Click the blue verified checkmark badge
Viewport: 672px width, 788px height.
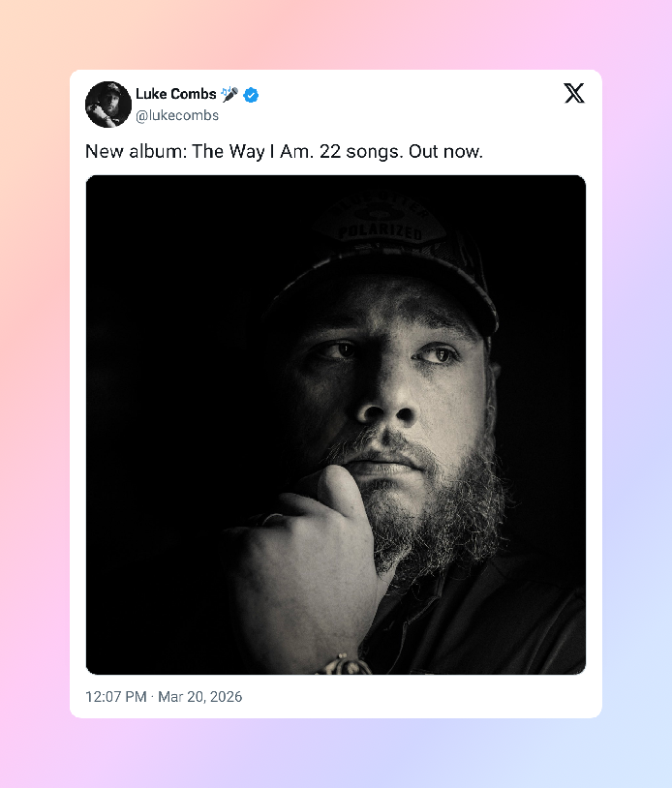(x=251, y=94)
